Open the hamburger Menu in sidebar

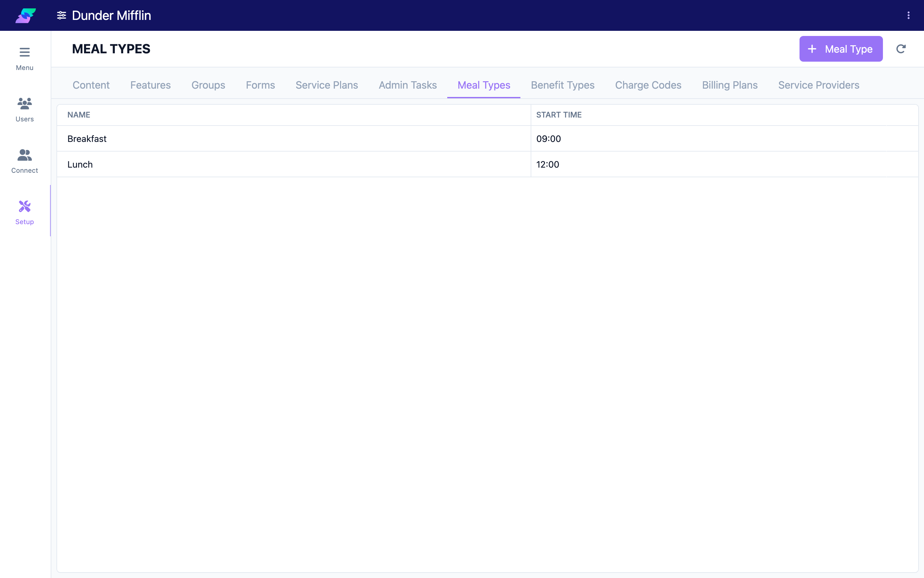tap(25, 59)
